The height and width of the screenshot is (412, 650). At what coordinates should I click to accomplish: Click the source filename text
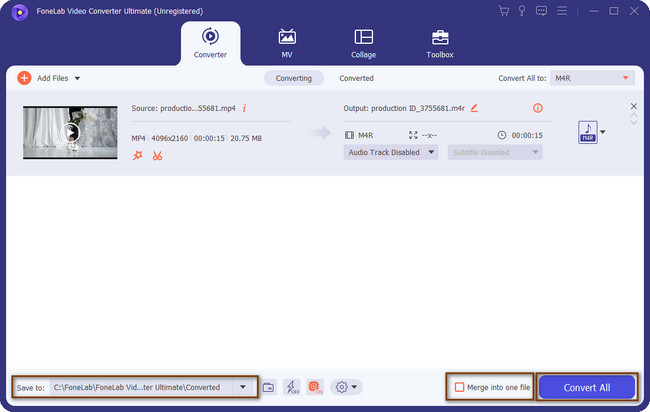coord(198,108)
